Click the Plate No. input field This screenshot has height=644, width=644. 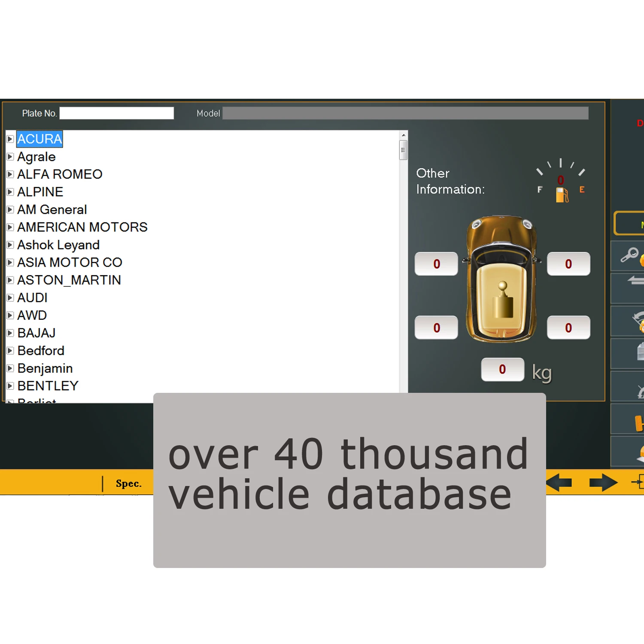[117, 113]
